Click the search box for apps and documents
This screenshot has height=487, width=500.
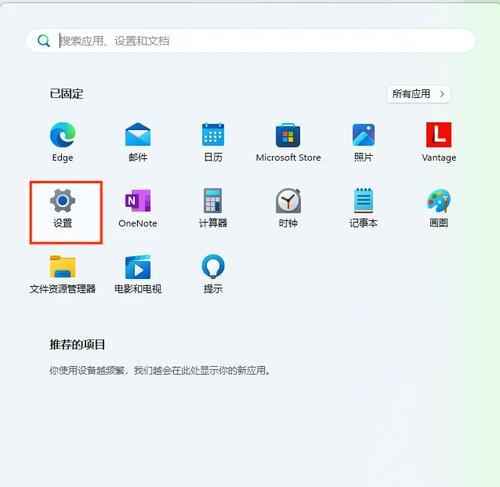pos(251,41)
